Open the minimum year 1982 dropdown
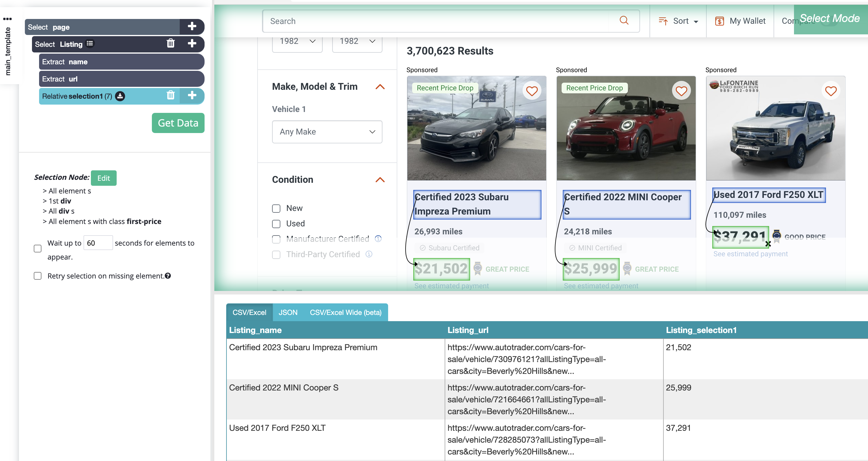This screenshot has height=461, width=868. [297, 41]
